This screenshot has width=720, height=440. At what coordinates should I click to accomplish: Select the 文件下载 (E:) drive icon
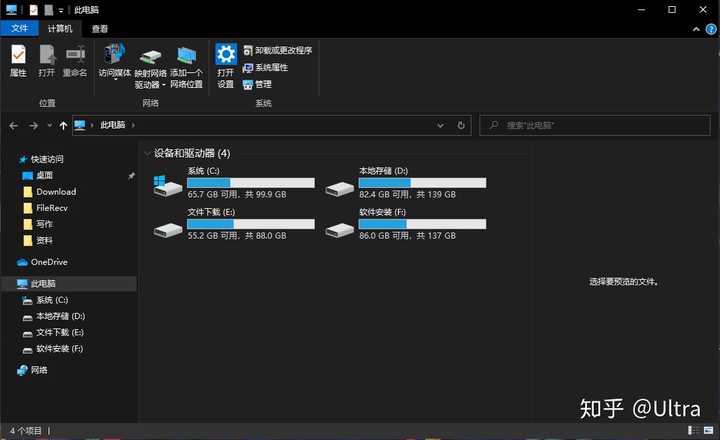[x=168, y=230]
